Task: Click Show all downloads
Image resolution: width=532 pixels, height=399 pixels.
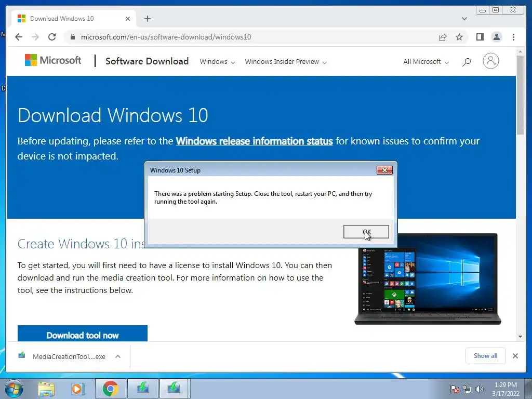Action: 486,355
